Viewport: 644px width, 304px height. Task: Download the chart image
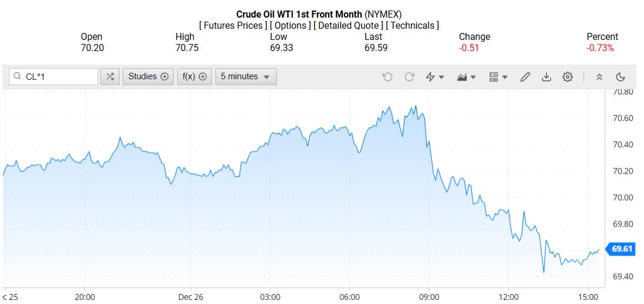(547, 77)
